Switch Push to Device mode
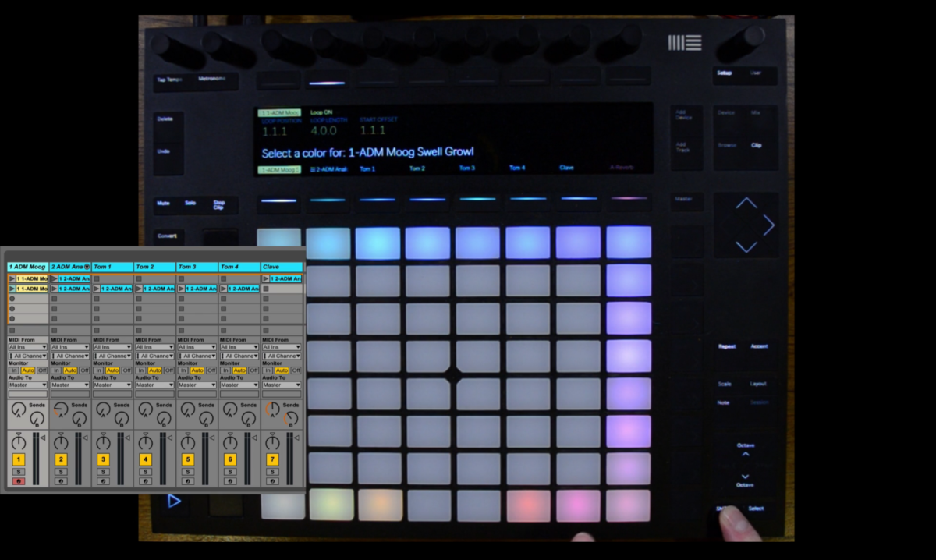Viewport: 936px width, 560px height. (x=725, y=113)
